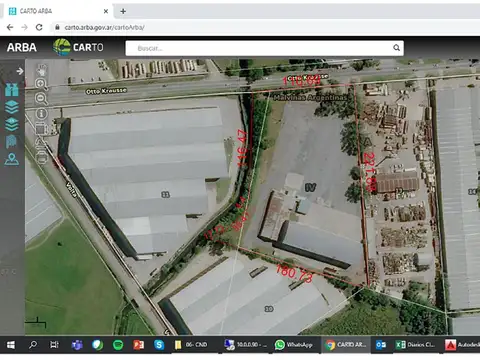Viewport: 480px width, 360px height.
Task: Go forward in the browser
Action: pos(24,27)
